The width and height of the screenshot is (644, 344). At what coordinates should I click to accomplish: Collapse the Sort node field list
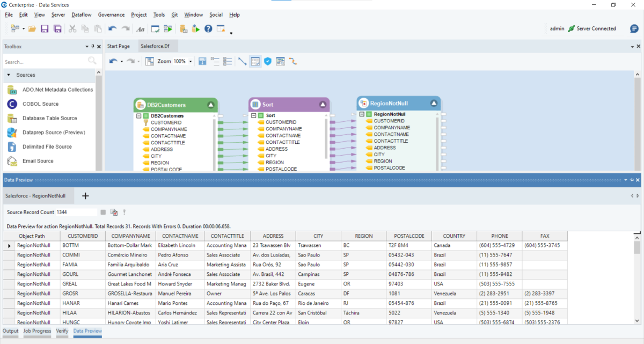(254, 115)
